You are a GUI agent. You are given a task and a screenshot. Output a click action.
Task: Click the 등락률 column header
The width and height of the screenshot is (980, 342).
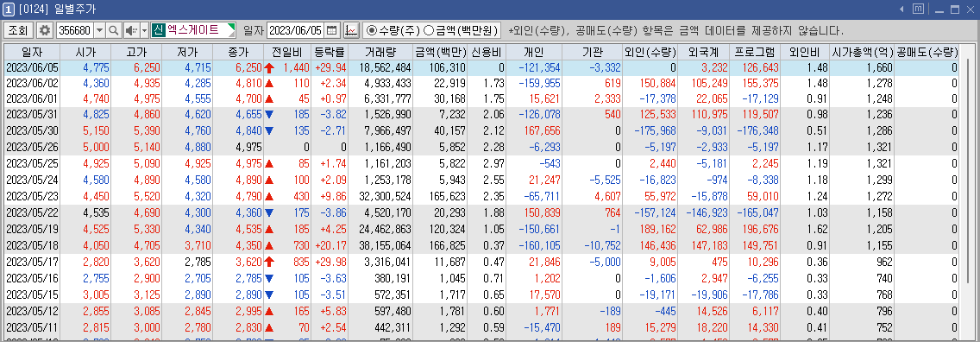329,51
